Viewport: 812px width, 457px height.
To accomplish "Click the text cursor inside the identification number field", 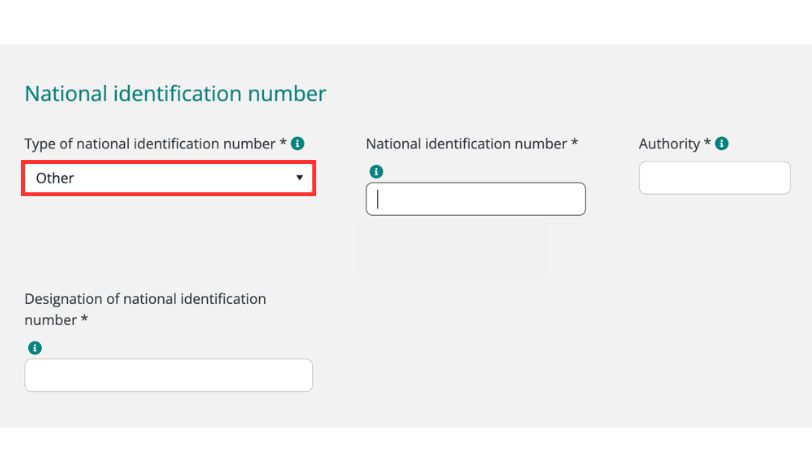I will point(378,199).
